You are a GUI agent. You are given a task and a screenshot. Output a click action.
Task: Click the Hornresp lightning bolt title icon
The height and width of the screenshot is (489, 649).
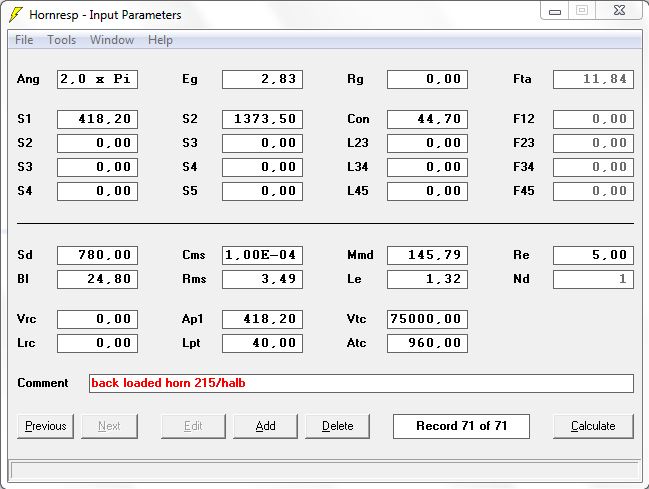16,15
